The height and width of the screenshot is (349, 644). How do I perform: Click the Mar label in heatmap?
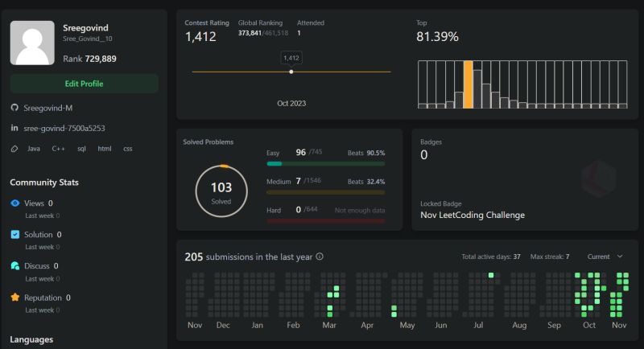(329, 325)
